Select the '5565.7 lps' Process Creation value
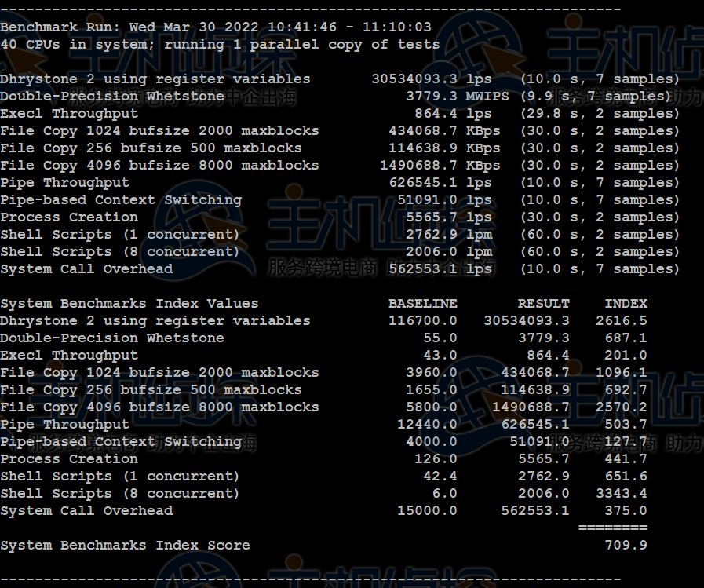This screenshot has height=588, width=704. pyautogui.click(x=448, y=217)
